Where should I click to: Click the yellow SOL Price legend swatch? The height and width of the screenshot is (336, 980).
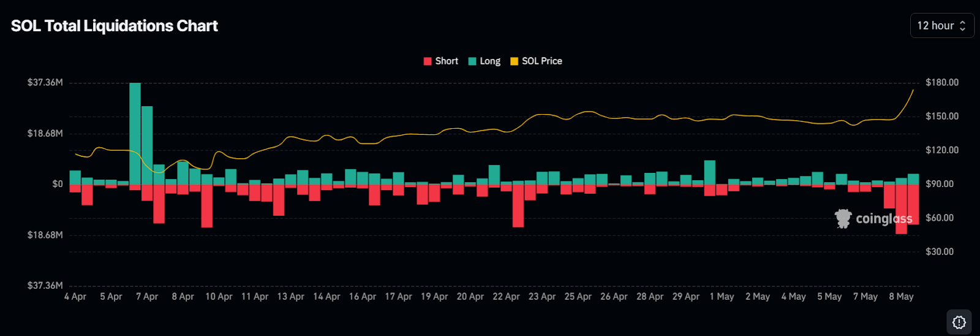click(514, 61)
